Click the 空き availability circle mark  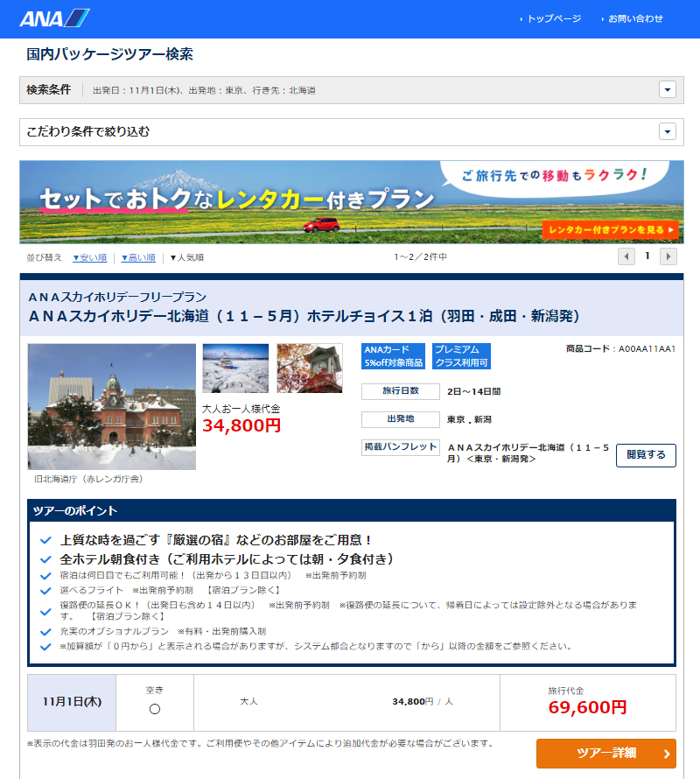[155, 709]
